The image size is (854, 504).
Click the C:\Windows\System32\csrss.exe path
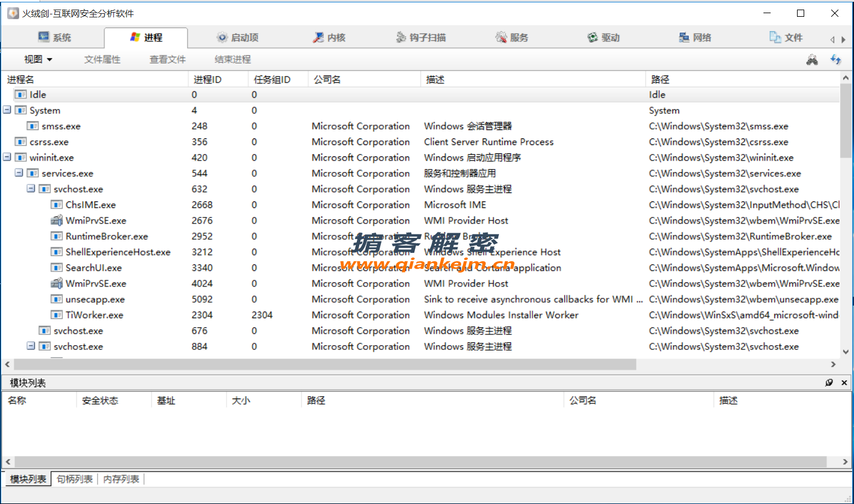click(718, 142)
